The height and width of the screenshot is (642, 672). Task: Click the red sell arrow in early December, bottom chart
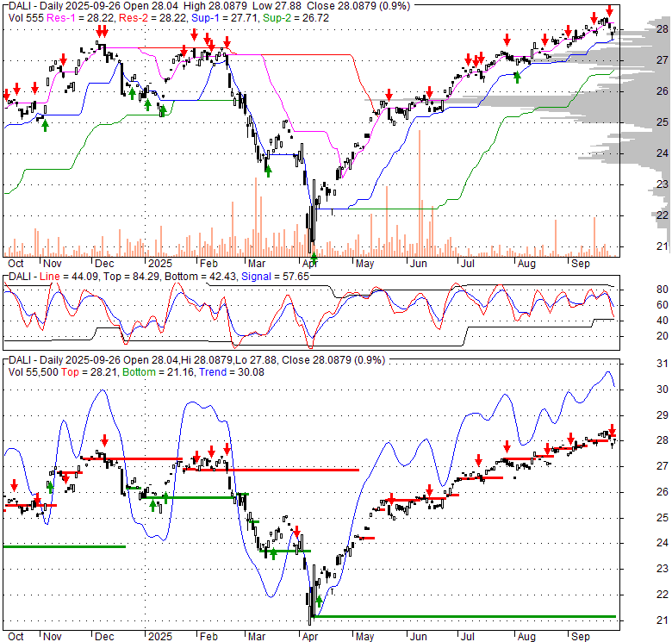(x=104, y=440)
